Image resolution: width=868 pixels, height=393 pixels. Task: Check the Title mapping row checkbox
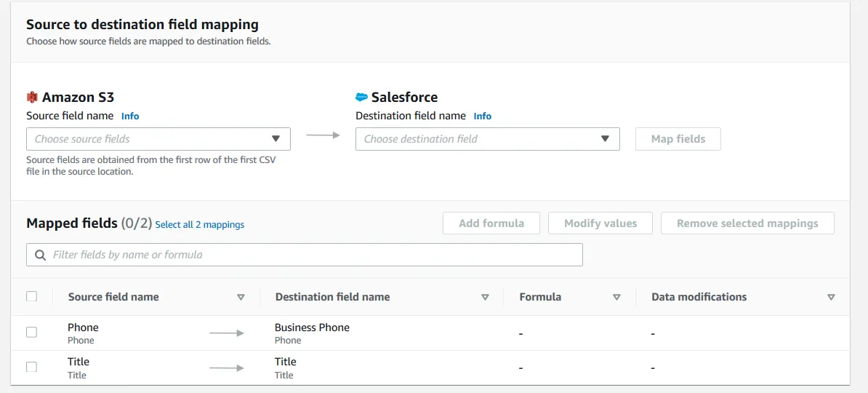[31, 366]
